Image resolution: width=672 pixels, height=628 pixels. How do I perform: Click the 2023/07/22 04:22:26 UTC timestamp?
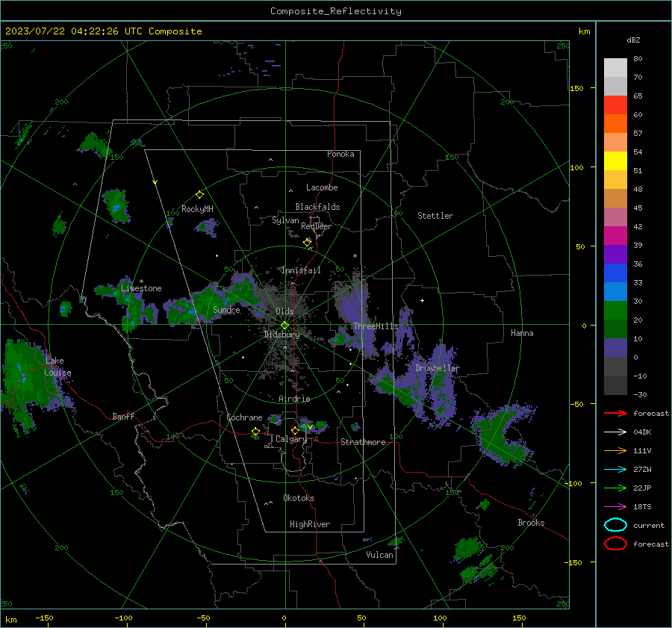(x=103, y=31)
